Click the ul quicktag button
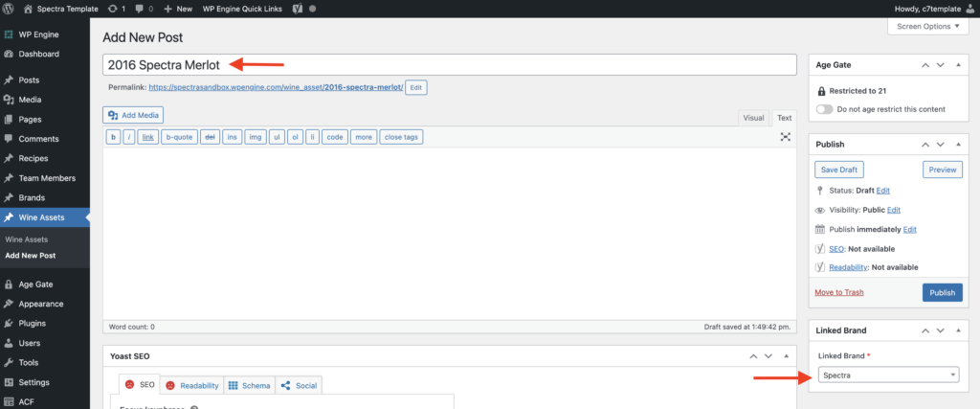Viewport: 980px width, 409px height. (277, 137)
